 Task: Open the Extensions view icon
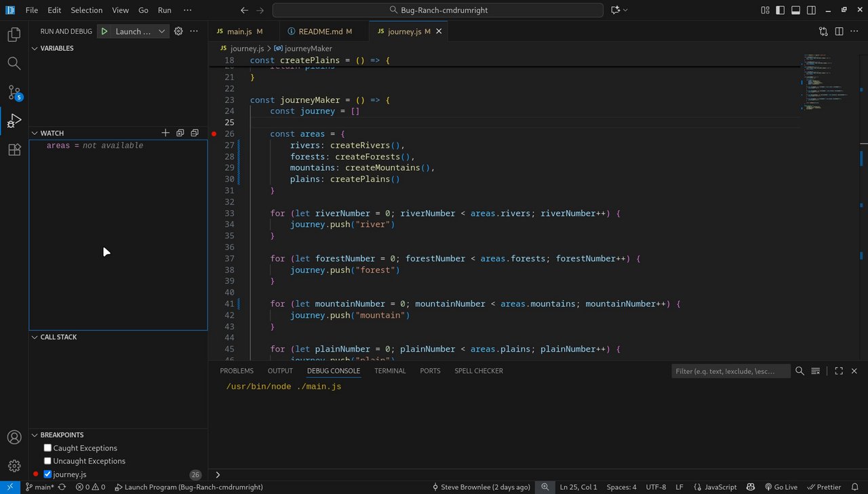tap(14, 150)
